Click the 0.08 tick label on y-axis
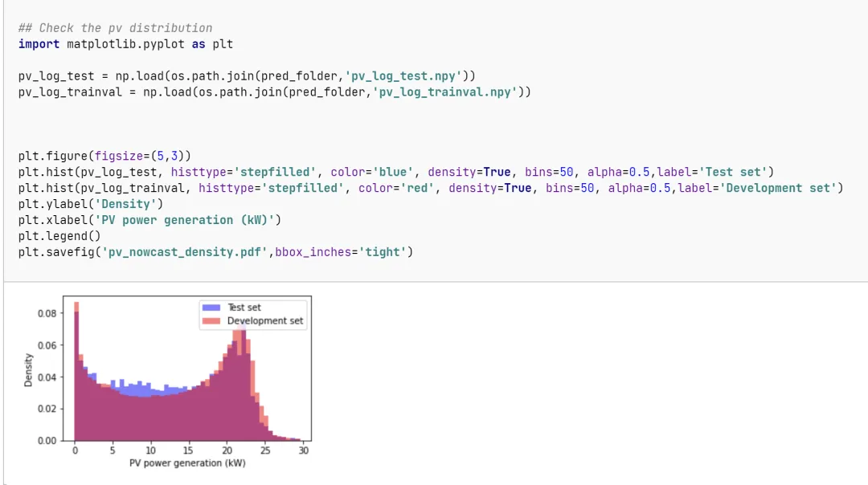Screen dimensions: 868x485 [x=47, y=313]
